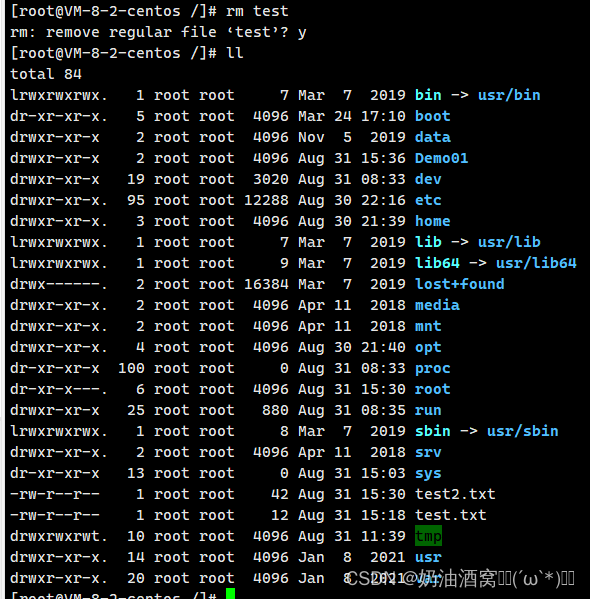
Task: Select the link count '100' of proc
Action: click(x=131, y=368)
